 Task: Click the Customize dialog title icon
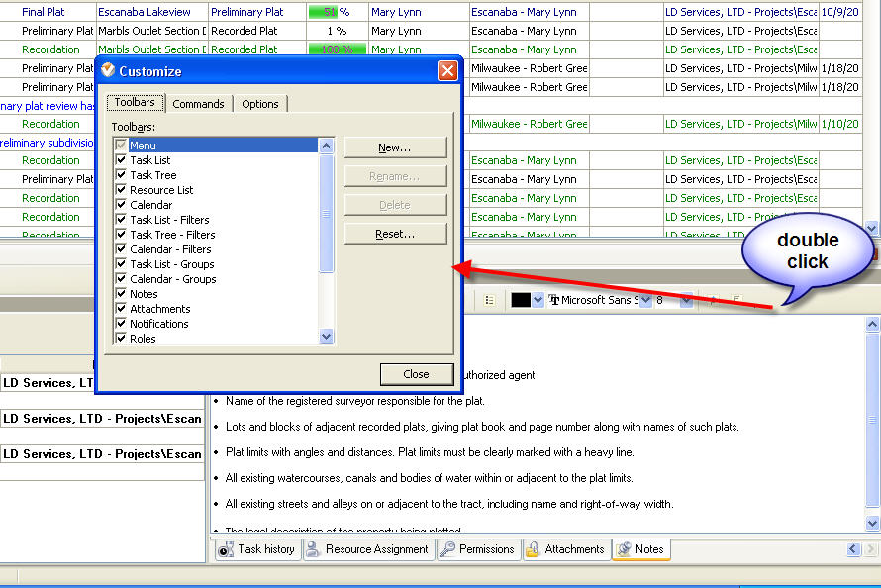(108, 71)
